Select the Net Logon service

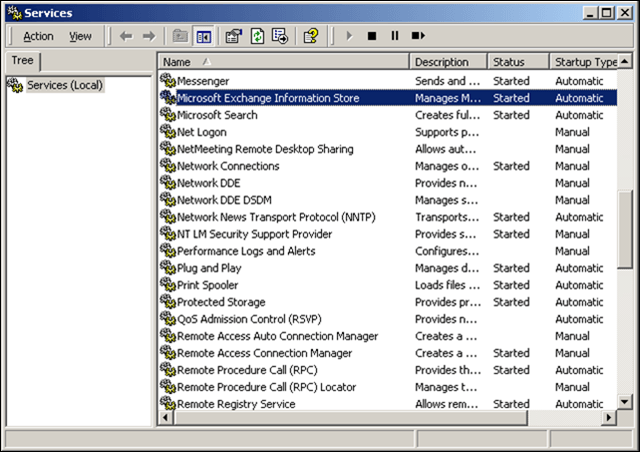point(388,132)
